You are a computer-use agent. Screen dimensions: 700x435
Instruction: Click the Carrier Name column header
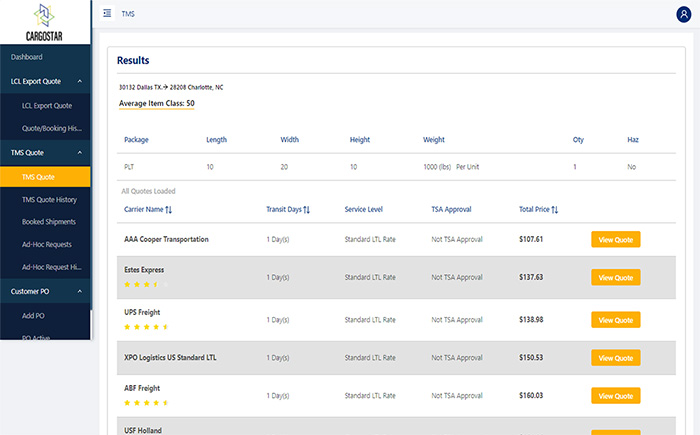point(144,209)
